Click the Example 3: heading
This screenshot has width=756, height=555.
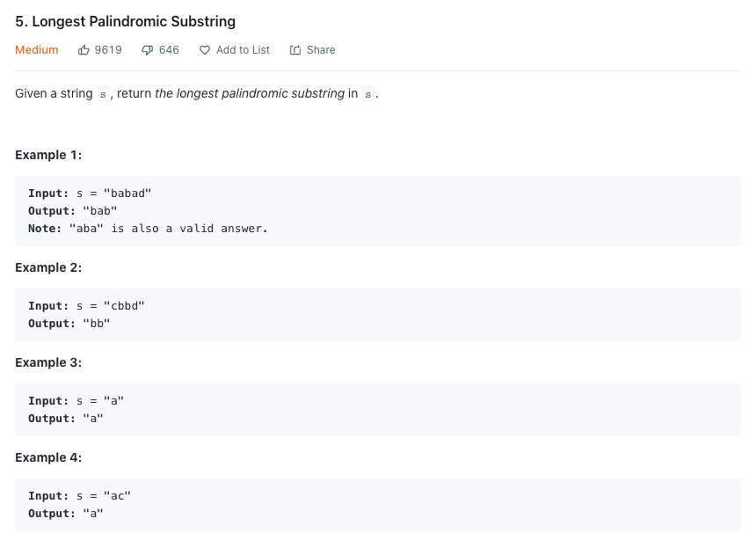pos(48,362)
